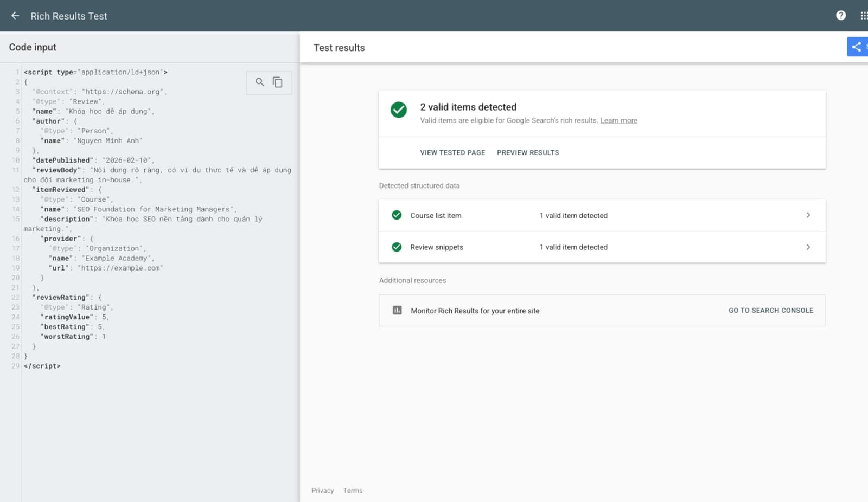The height and width of the screenshot is (502, 868).
Task: Open the Privacy footer link
Action: [322, 491]
